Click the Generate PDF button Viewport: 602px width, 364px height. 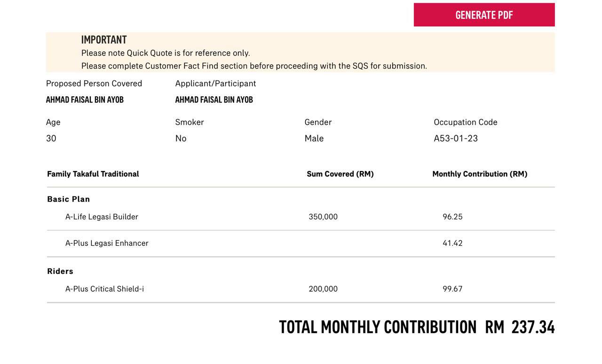[x=484, y=15]
